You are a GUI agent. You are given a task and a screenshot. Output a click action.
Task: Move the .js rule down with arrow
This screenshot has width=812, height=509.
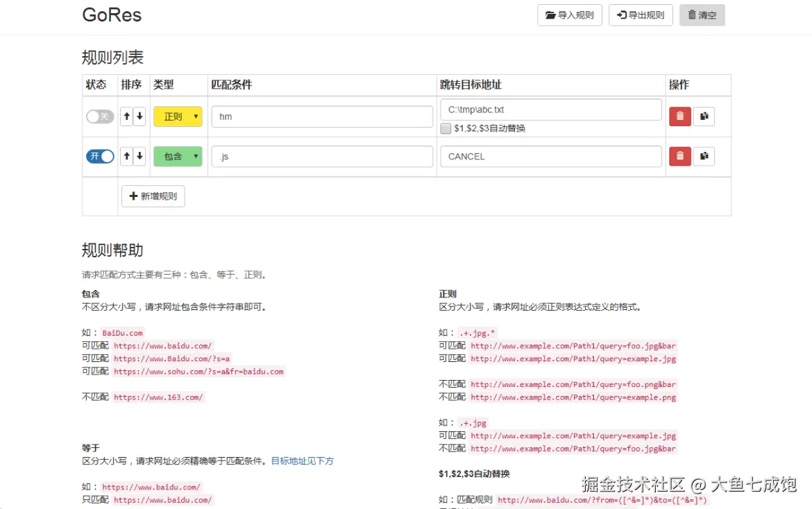[x=139, y=156]
